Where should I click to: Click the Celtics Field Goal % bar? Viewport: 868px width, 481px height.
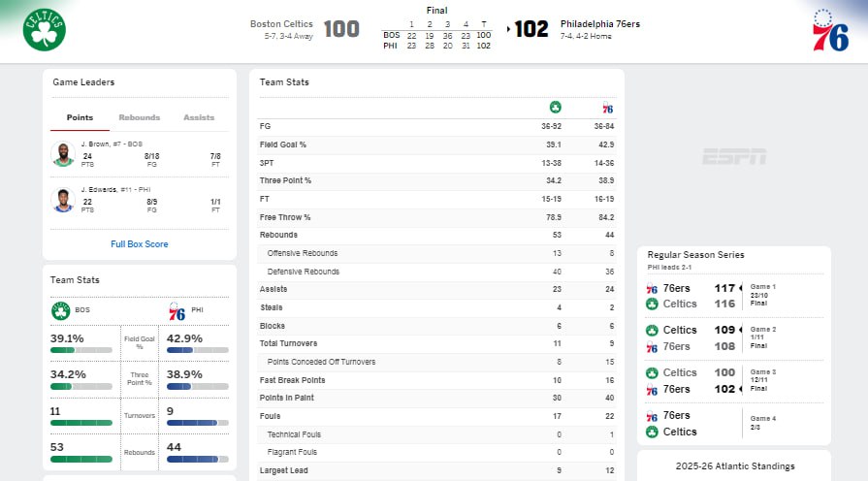point(81,349)
